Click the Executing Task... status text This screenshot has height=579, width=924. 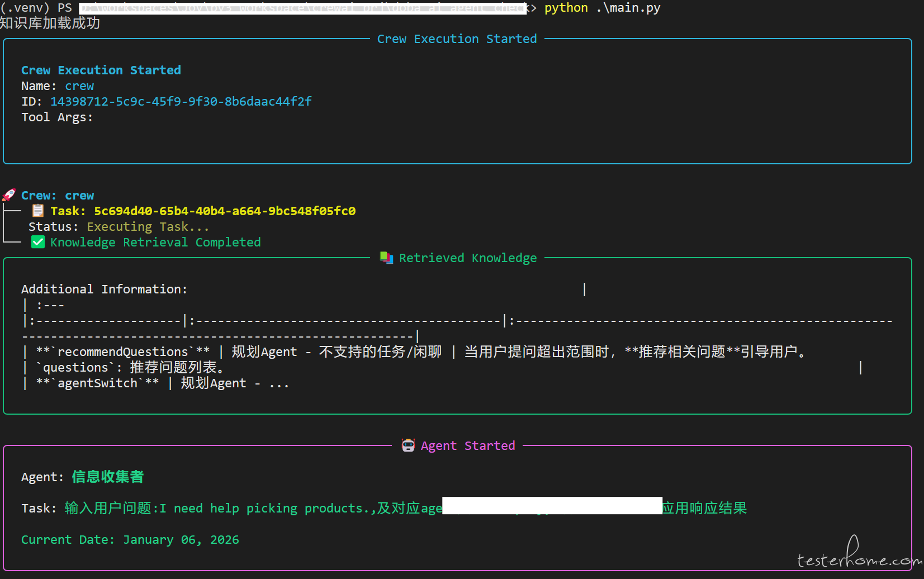[148, 226]
